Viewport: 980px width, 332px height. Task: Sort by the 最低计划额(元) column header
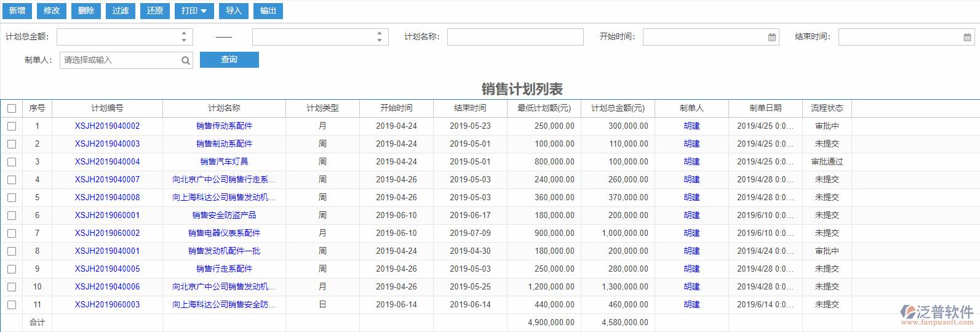(x=544, y=108)
